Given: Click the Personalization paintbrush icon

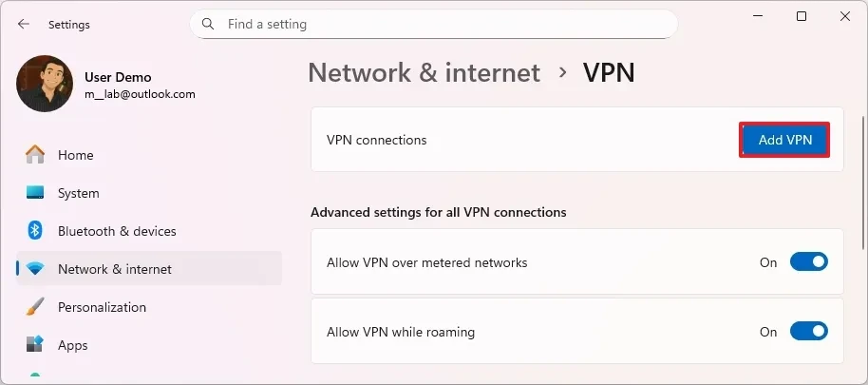Looking at the screenshot, I should coord(35,307).
